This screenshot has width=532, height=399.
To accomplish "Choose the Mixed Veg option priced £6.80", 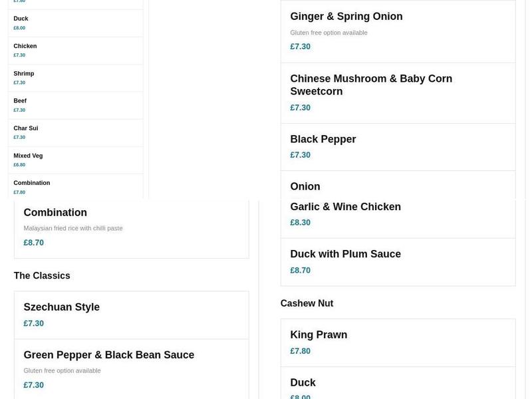I will (x=75, y=160).
